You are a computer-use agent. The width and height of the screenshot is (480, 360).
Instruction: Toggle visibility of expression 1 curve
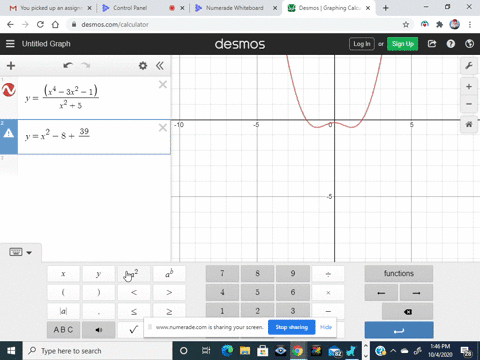pos(9,90)
